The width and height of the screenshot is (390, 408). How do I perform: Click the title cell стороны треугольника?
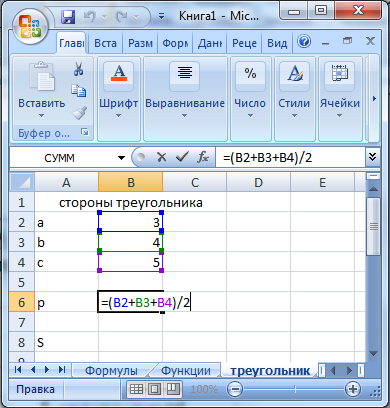[131, 202]
